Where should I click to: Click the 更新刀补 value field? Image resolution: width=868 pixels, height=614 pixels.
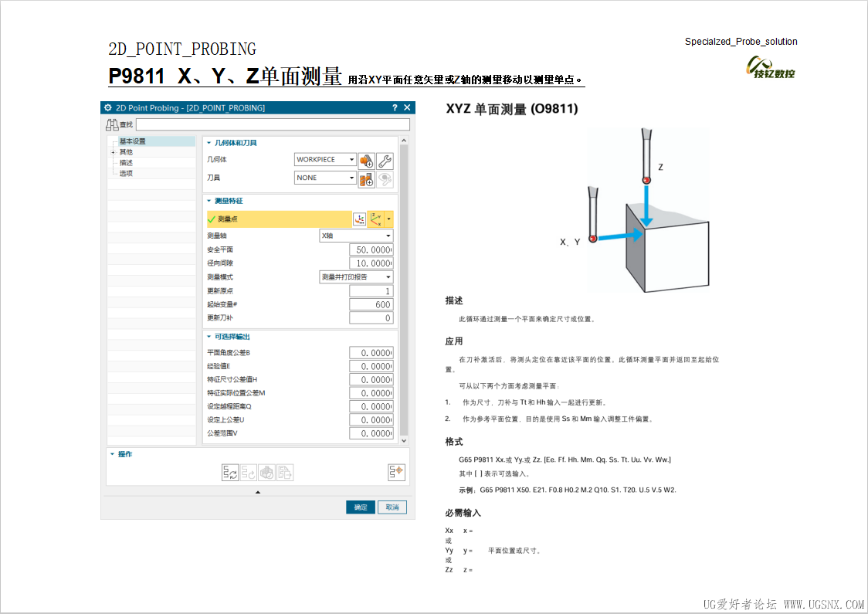(x=371, y=317)
